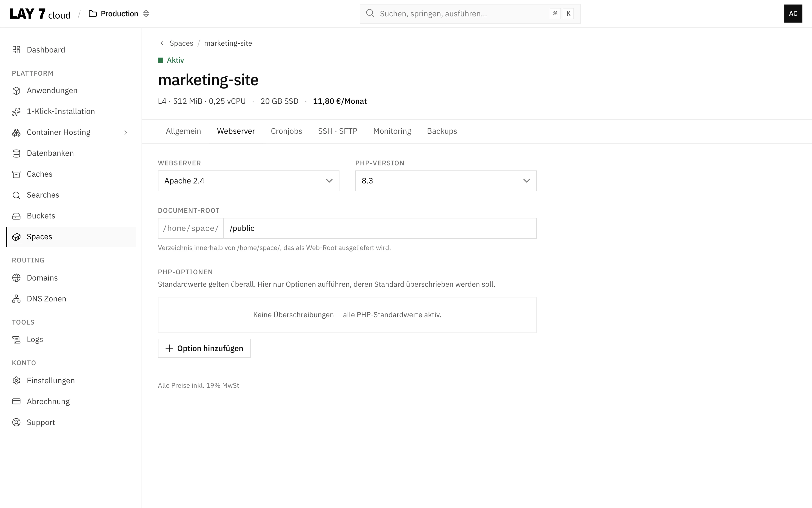Click the Support lifebuoy icon

(x=16, y=422)
